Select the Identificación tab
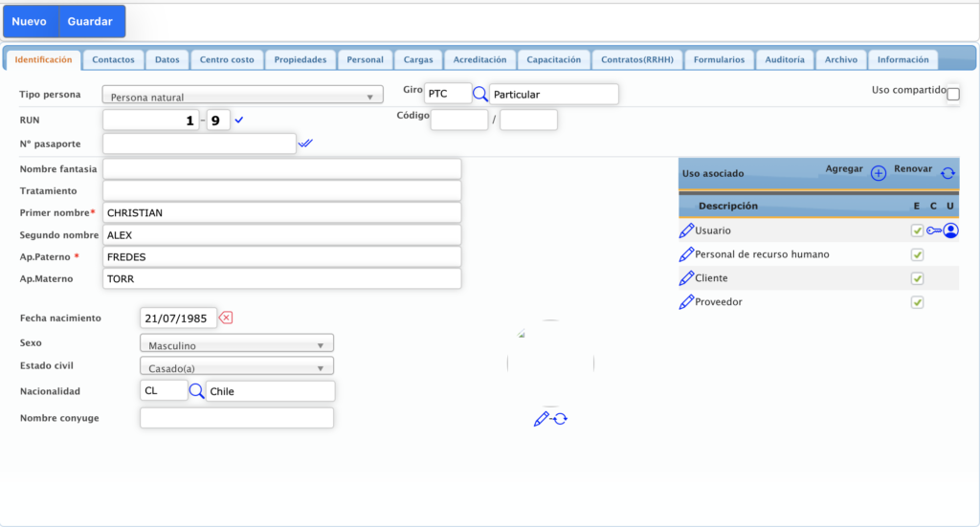 click(43, 60)
